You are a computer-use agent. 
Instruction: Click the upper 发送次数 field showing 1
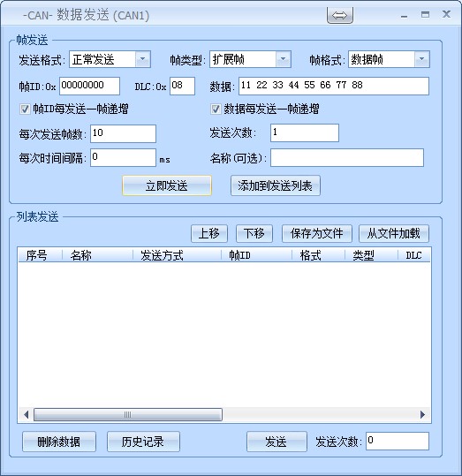pyautogui.click(x=305, y=133)
